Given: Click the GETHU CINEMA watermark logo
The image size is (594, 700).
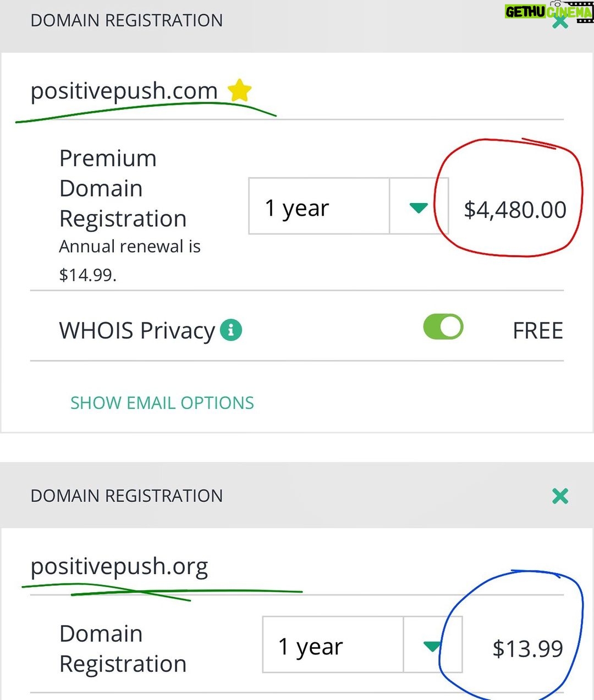Looking at the screenshot, I should pos(549,11).
